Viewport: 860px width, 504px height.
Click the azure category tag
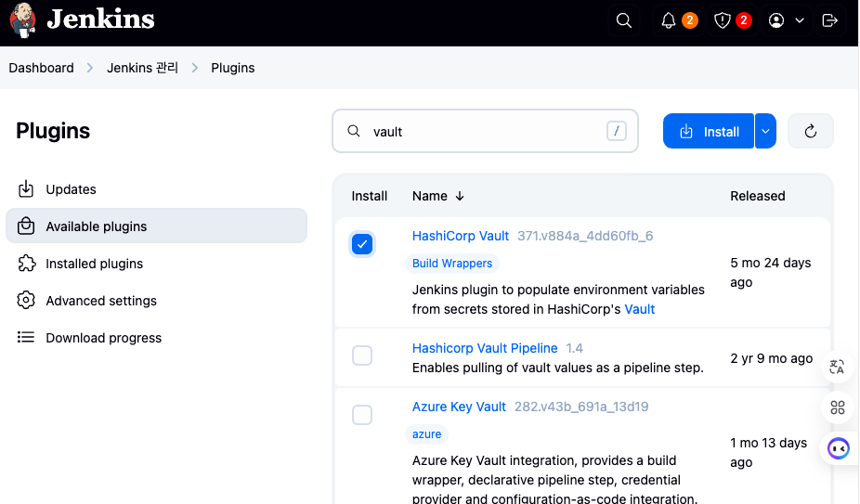coord(426,433)
